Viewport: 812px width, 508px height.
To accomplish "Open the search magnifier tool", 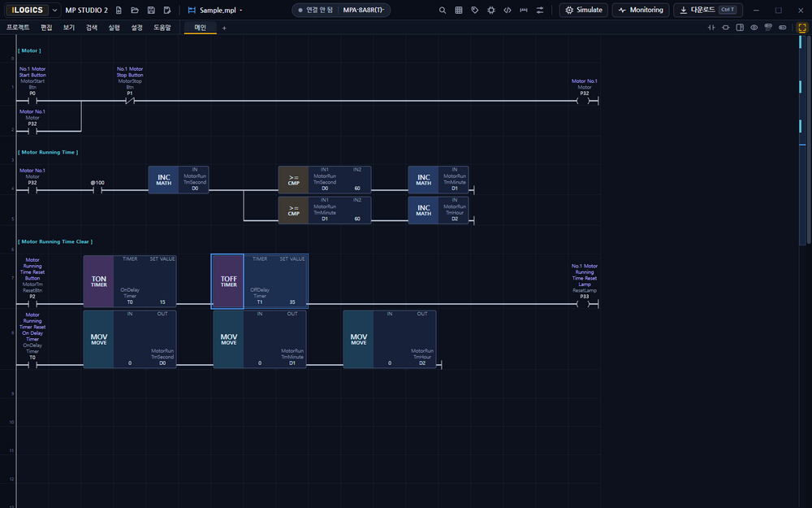I will pyautogui.click(x=443, y=10).
